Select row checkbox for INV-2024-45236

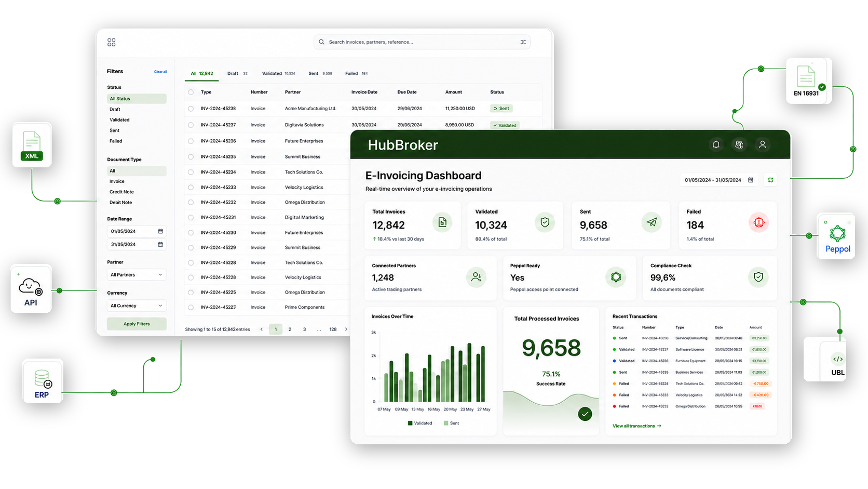191,141
